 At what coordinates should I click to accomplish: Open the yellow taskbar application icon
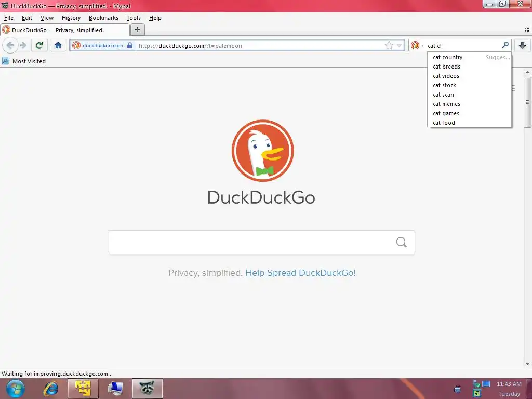(83, 389)
